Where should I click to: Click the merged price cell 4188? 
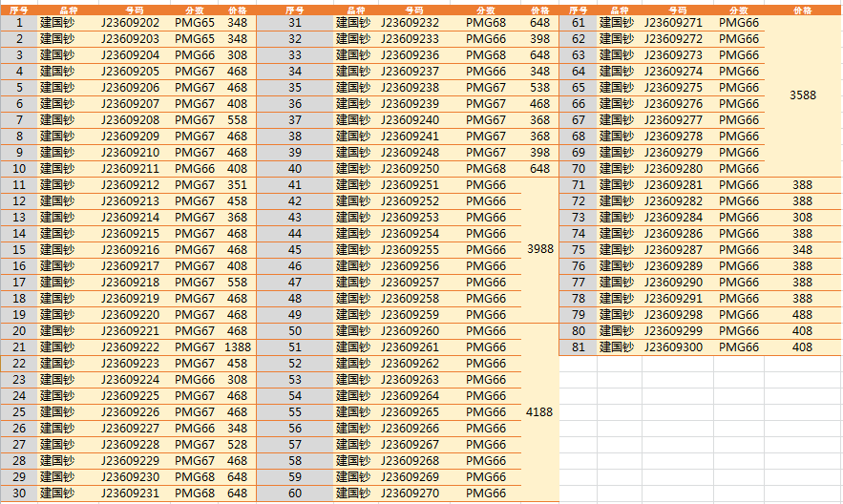click(x=539, y=412)
